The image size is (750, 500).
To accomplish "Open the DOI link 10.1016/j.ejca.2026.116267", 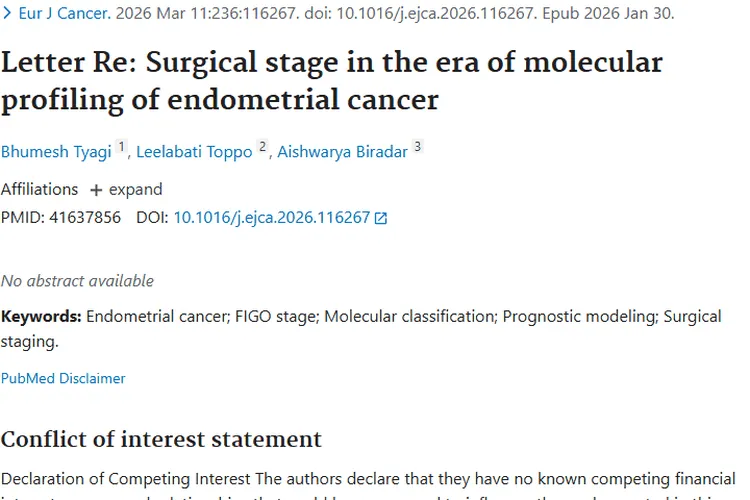I will tap(271, 217).
